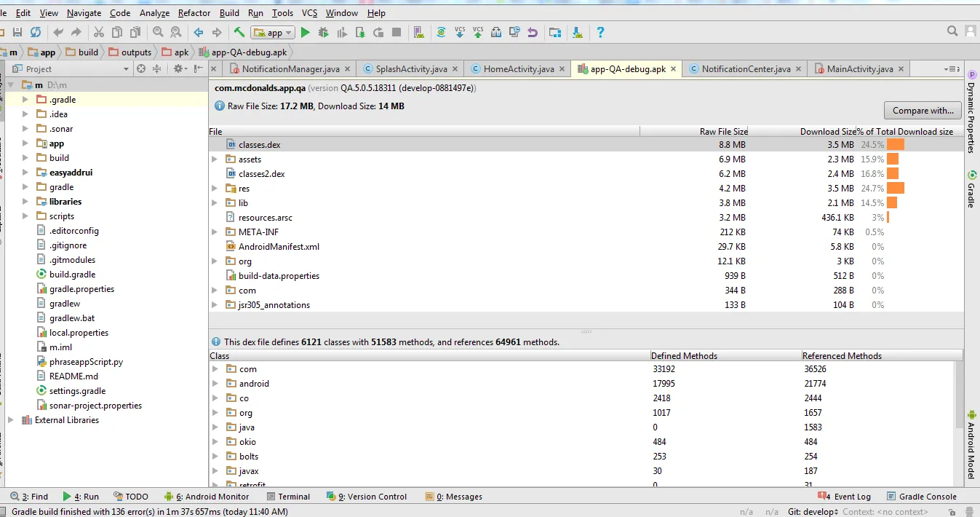980x517 pixels.
Task: Click Sync Project with Gradle Files icon
Action: click(x=442, y=32)
